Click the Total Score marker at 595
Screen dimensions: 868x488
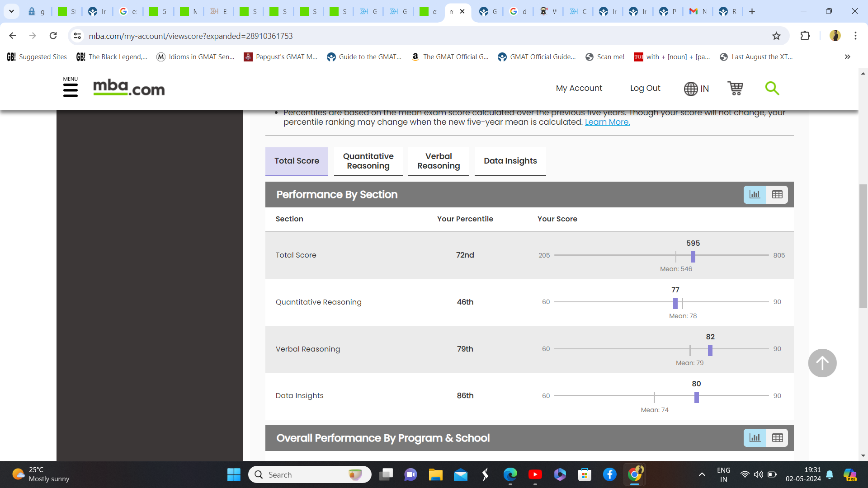click(693, 256)
